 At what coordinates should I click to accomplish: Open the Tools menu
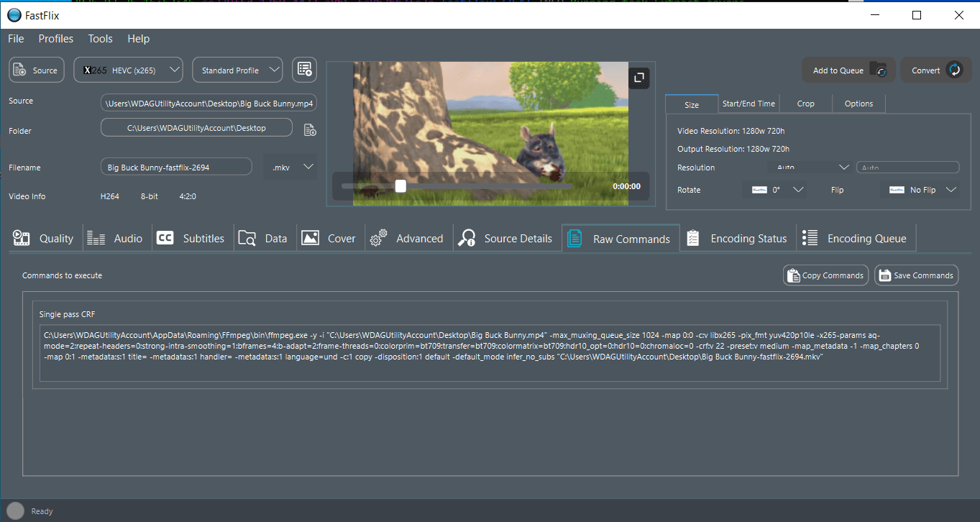pyautogui.click(x=101, y=39)
